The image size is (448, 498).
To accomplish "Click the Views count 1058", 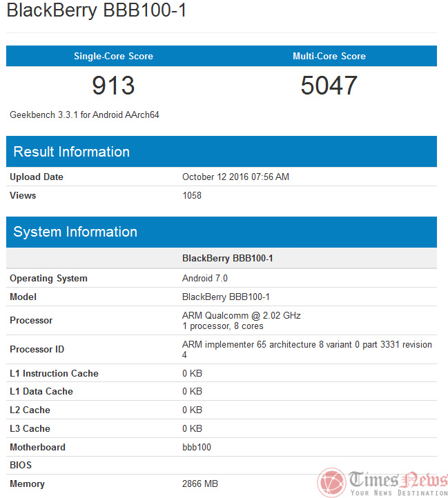I will (x=192, y=196).
